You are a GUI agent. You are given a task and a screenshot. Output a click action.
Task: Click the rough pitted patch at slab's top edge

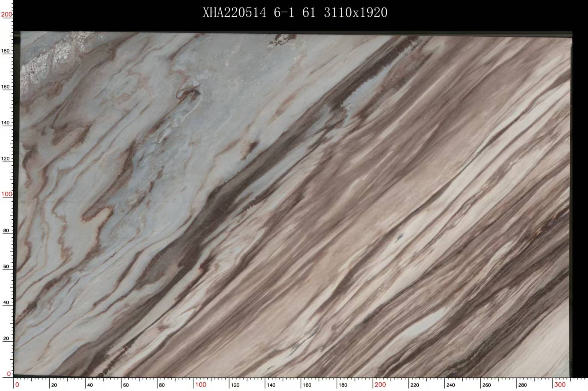pos(280,40)
